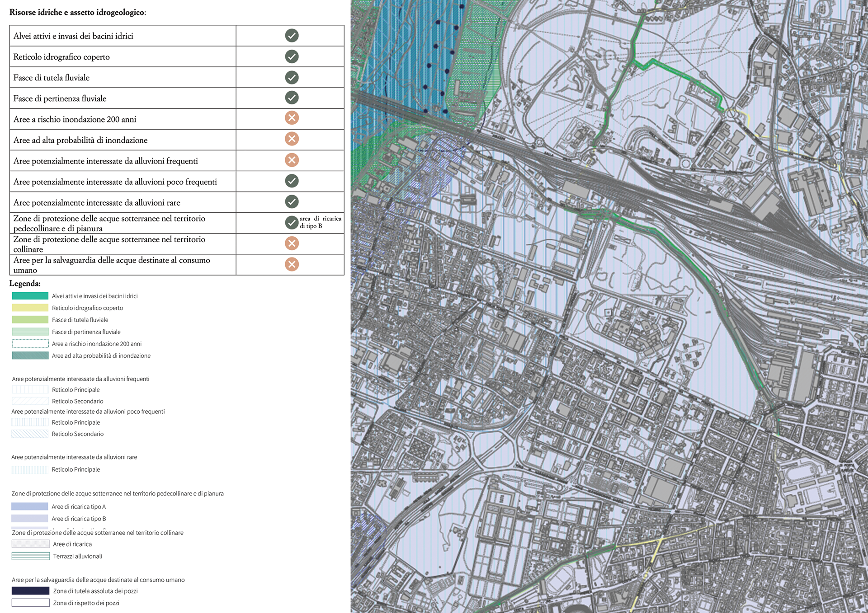Click check icon beside Fasce di pertinenza fluviale
868x613 pixels.
[x=292, y=98]
